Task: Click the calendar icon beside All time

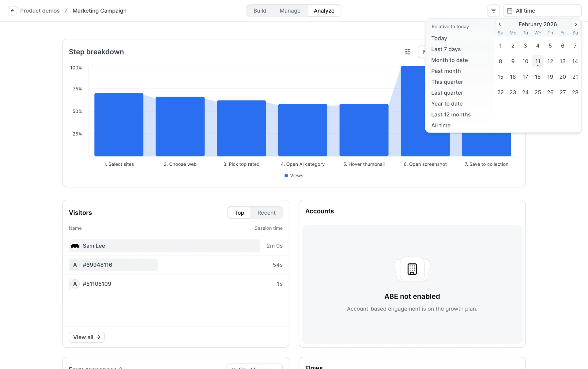Action: [x=510, y=11]
